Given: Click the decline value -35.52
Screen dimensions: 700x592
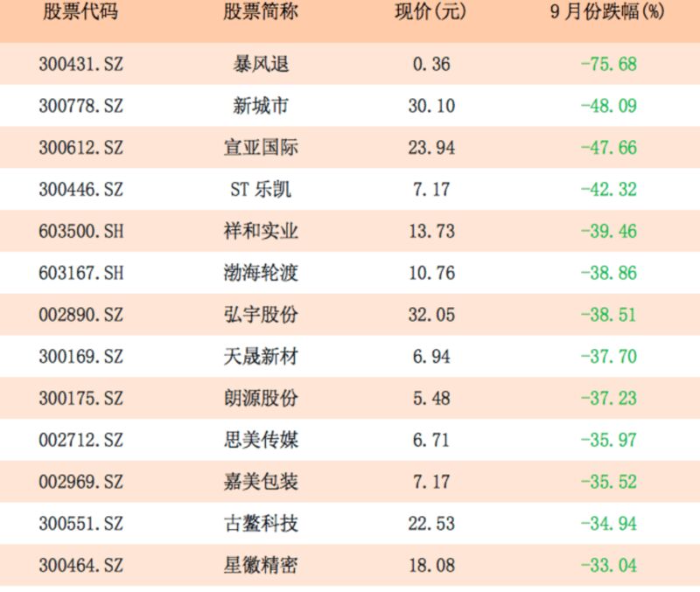Looking at the screenshot, I should click(x=608, y=482).
